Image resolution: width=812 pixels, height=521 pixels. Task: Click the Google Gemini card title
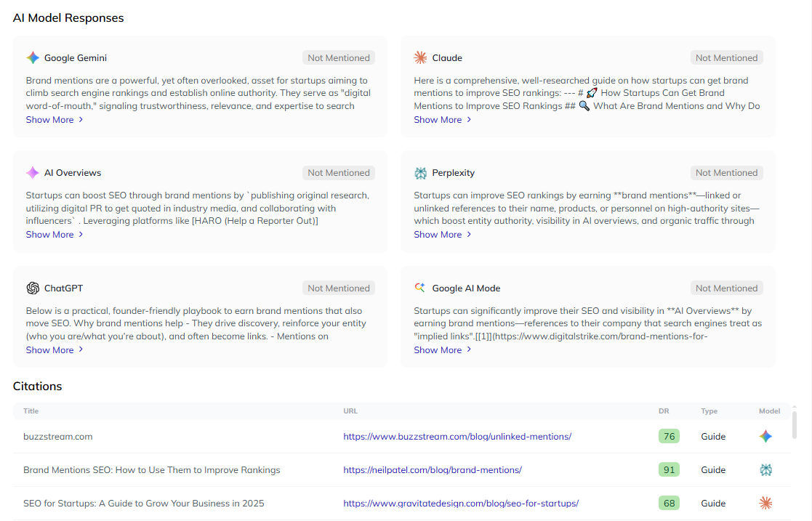pyautogui.click(x=76, y=58)
